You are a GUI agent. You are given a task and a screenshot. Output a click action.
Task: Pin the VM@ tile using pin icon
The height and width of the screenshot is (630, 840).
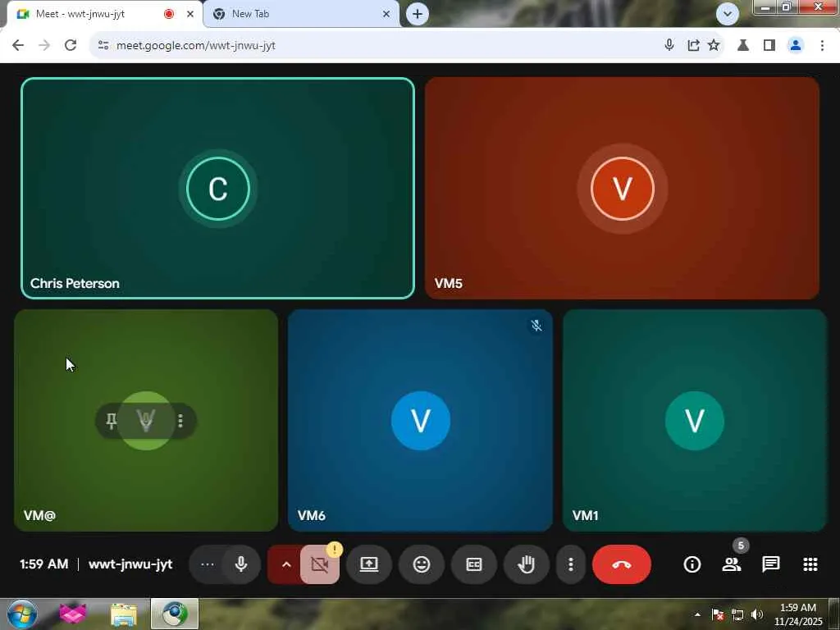(112, 421)
